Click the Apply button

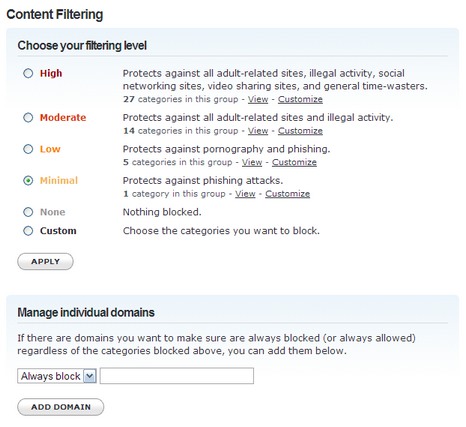point(45,261)
